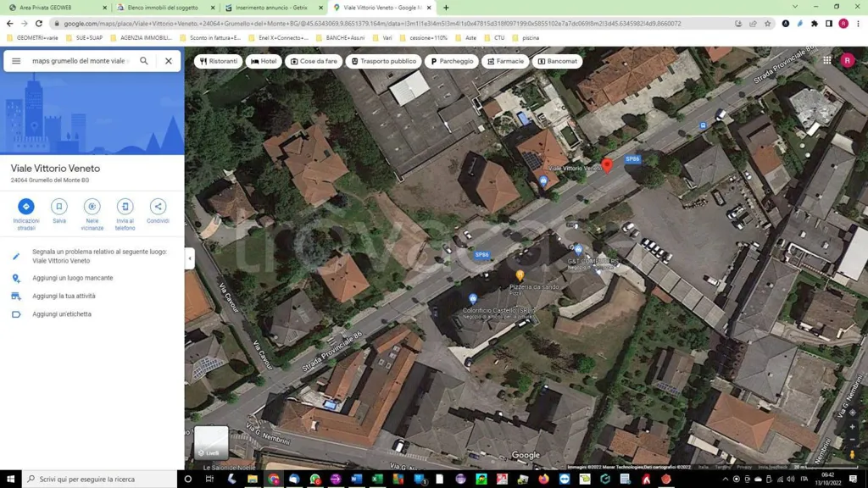Click the red Viale Vittorio Veneto pin
Viewport: 868px width, 488px height.
(607, 165)
